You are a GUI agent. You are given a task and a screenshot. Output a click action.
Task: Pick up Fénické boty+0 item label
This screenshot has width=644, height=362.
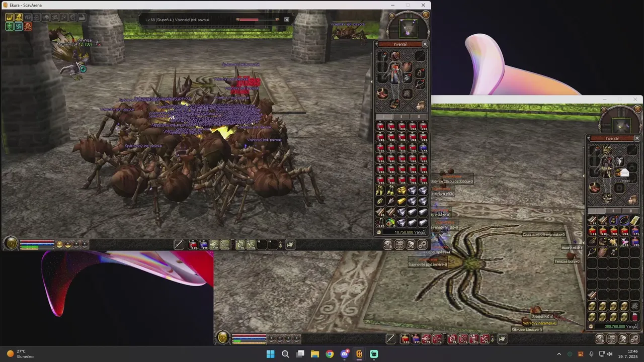point(567,261)
